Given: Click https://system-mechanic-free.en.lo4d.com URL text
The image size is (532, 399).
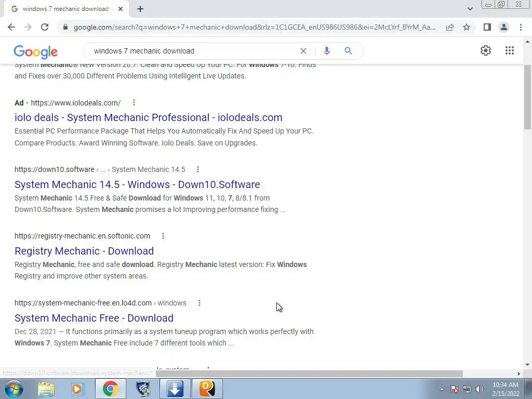Looking at the screenshot, I should [x=83, y=303].
